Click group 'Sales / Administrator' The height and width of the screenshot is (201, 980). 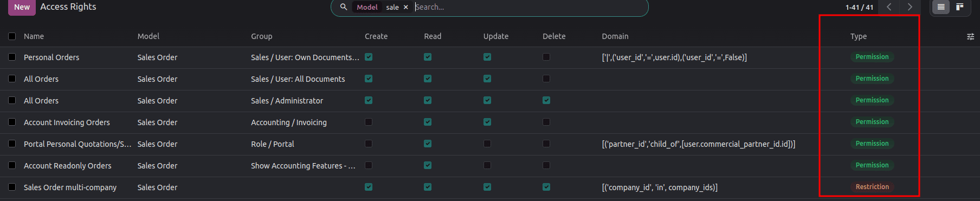point(287,101)
